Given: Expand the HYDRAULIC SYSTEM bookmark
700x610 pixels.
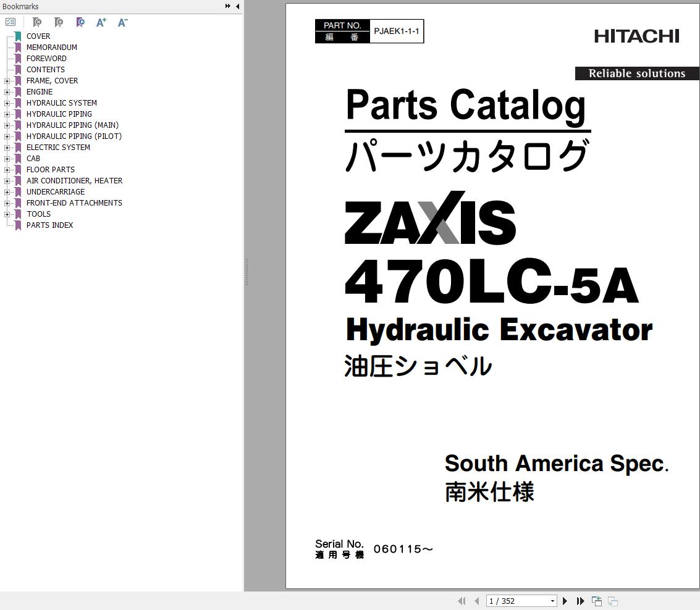Looking at the screenshot, I should click(x=7, y=103).
